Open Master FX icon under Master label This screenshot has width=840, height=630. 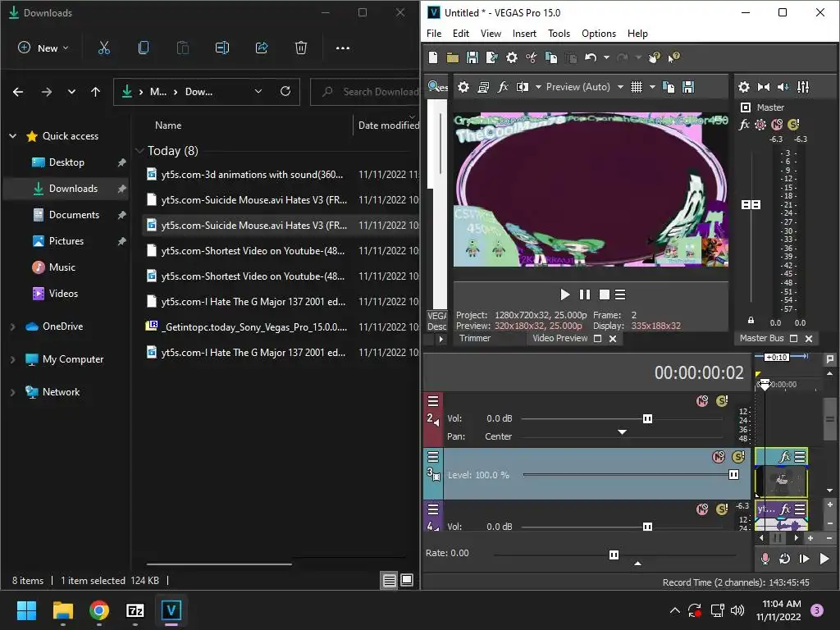click(744, 125)
